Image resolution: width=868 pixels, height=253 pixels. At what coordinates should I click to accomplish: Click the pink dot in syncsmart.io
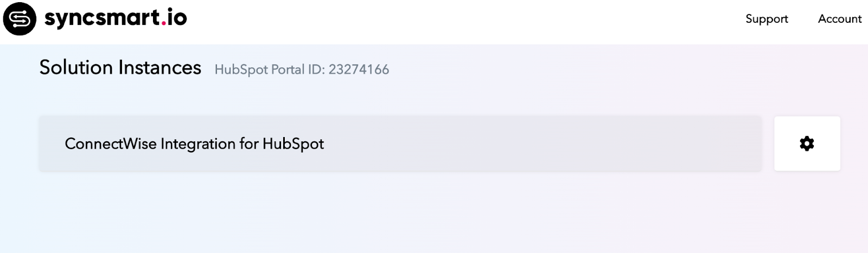coord(164,23)
